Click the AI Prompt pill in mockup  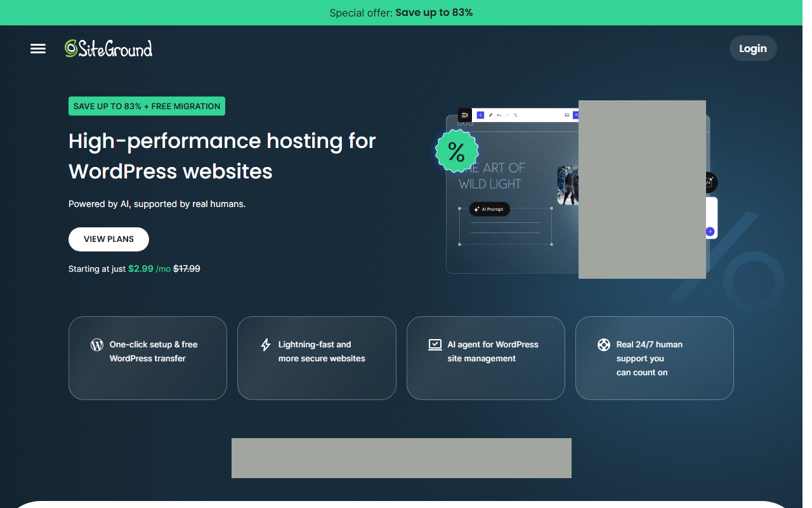pyautogui.click(x=489, y=209)
